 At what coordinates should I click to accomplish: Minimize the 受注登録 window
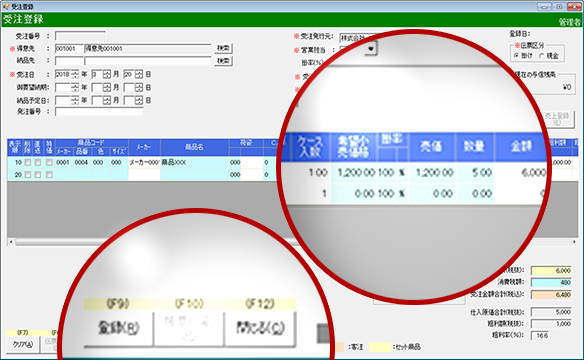tap(545, 7)
